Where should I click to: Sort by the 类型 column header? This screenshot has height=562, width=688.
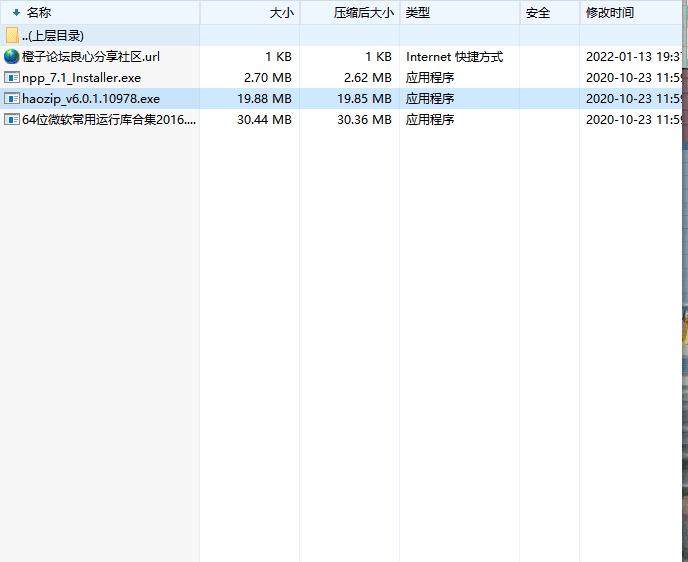[418, 13]
